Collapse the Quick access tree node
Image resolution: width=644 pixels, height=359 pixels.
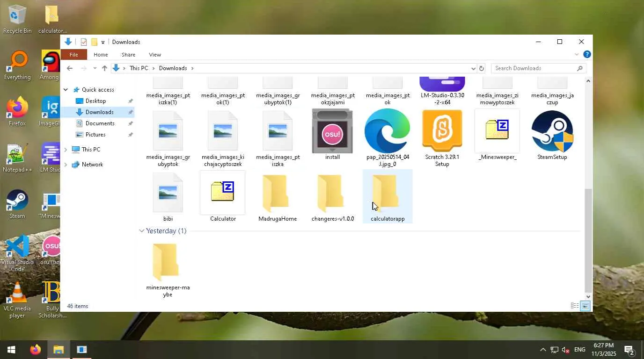(x=66, y=90)
